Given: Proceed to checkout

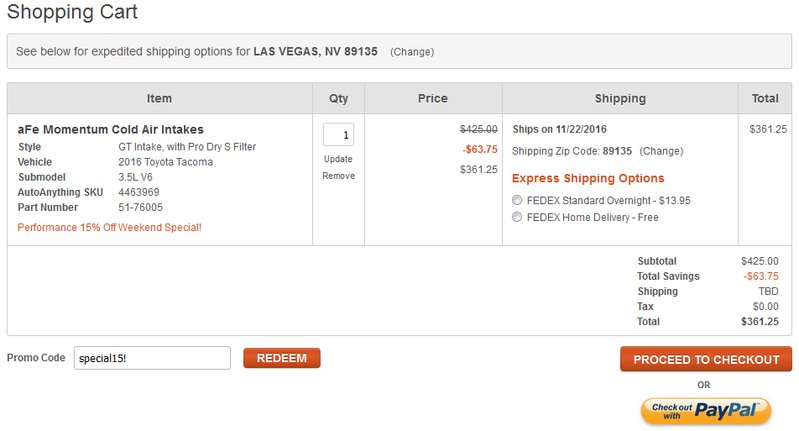Looking at the screenshot, I should click(x=706, y=359).
